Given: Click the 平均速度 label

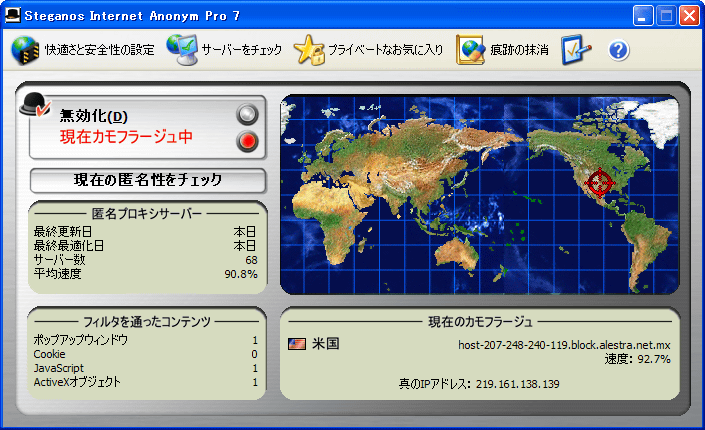Looking at the screenshot, I should click(58, 273).
